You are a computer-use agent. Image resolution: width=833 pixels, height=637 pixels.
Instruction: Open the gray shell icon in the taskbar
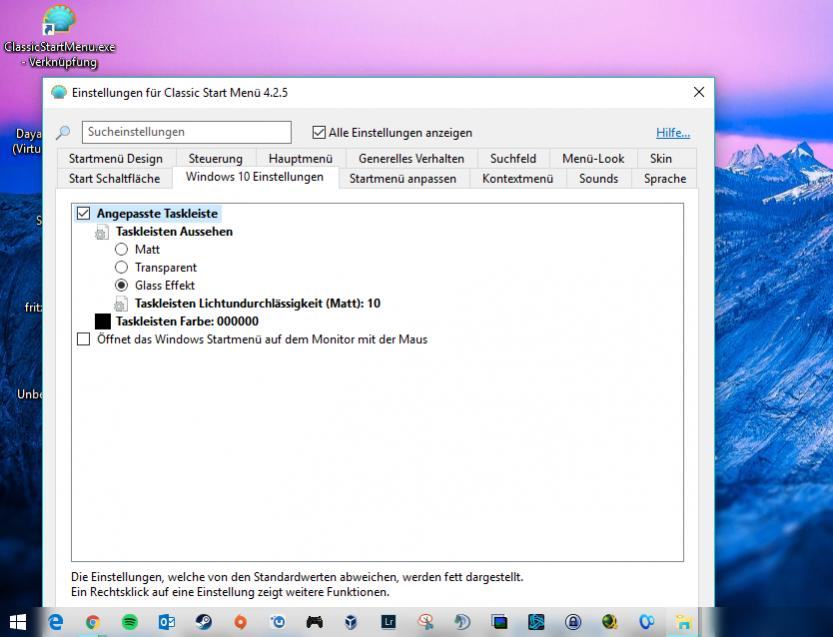click(462, 622)
